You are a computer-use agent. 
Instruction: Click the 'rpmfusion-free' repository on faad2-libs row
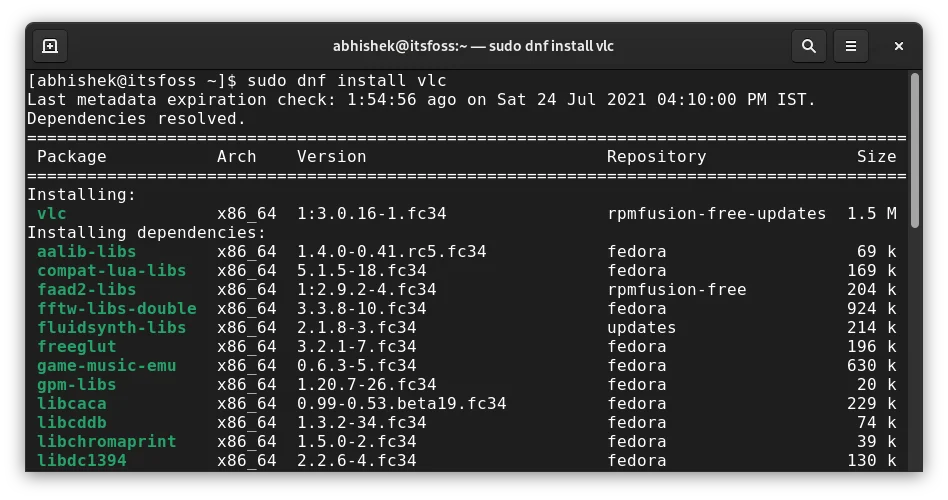click(677, 290)
